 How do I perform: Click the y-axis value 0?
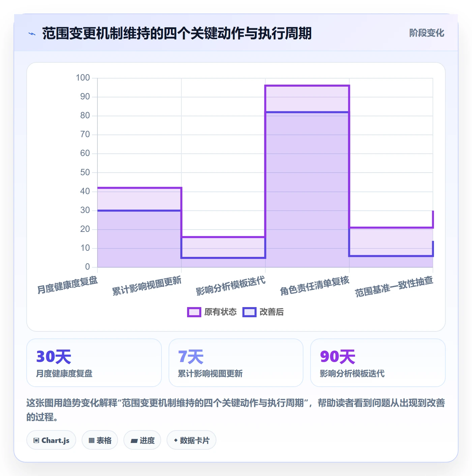[x=88, y=267]
